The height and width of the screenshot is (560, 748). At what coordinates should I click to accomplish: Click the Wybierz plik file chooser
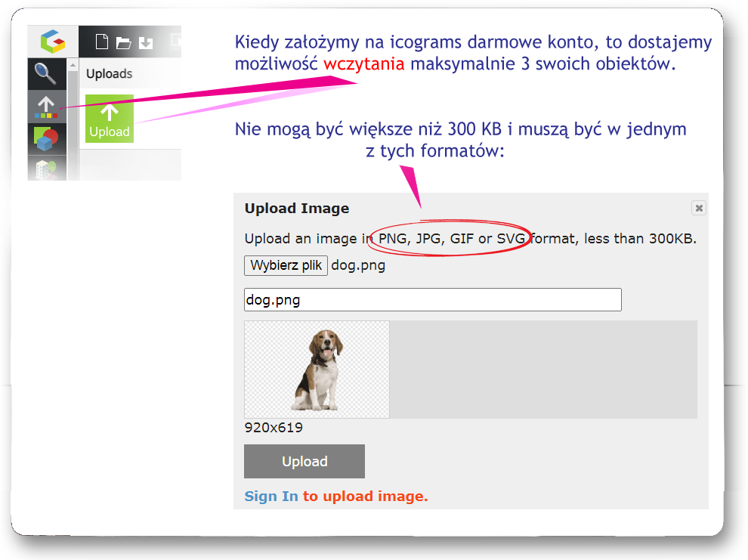[286, 266]
